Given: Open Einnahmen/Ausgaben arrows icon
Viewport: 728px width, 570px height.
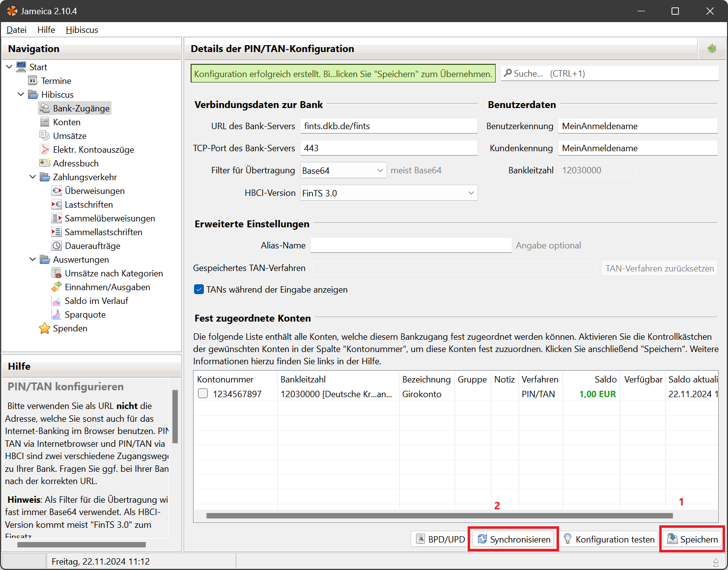Looking at the screenshot, I should click(56, 287).
